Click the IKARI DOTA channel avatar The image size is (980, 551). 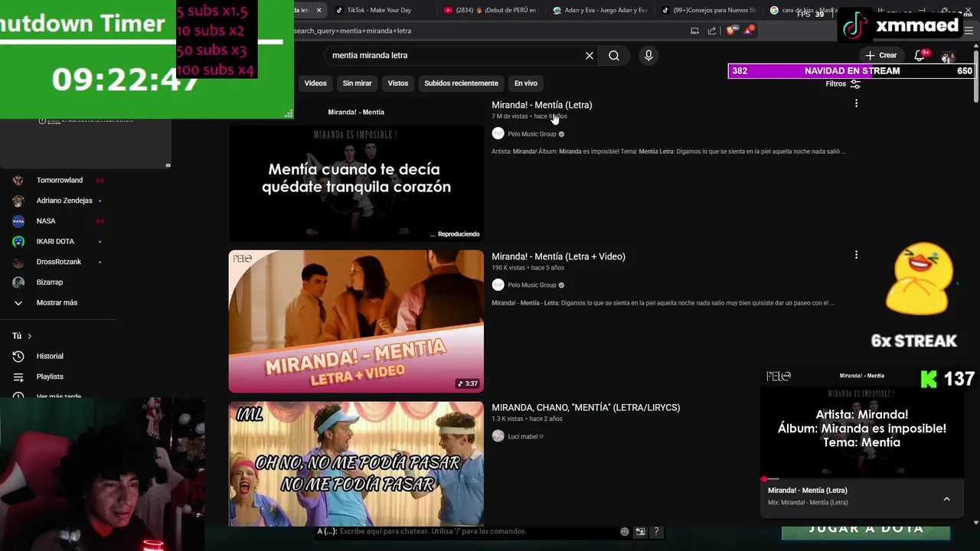(18, 241)
